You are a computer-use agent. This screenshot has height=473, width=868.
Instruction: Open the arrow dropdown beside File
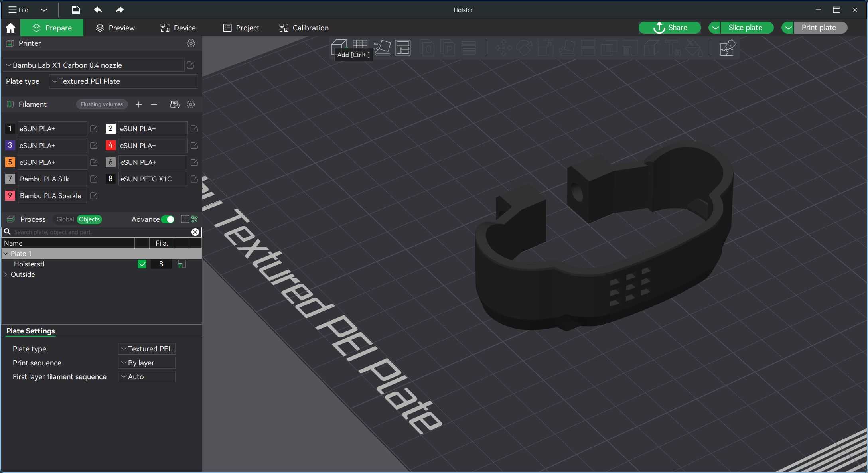click(44, 10)
